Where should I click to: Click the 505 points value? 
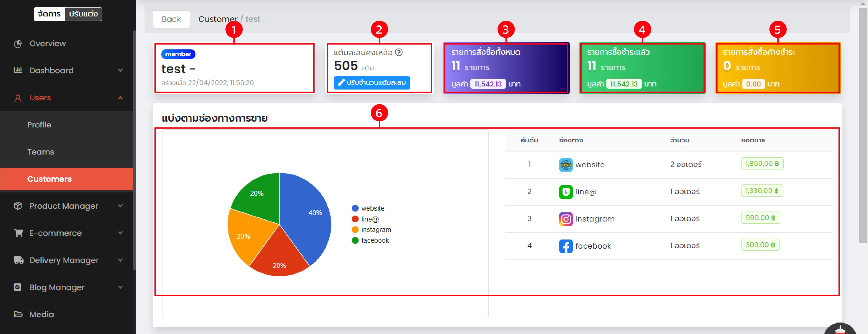point(346,66)
